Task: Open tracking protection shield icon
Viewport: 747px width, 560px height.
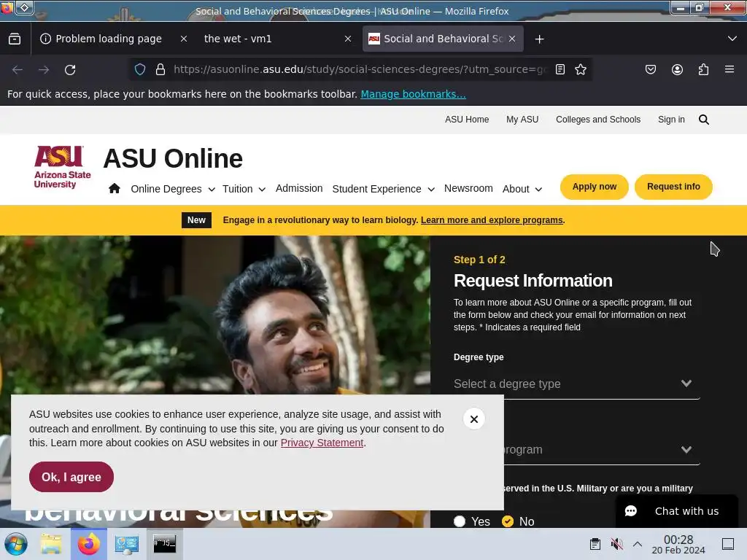Action: [x=139, y=69]
